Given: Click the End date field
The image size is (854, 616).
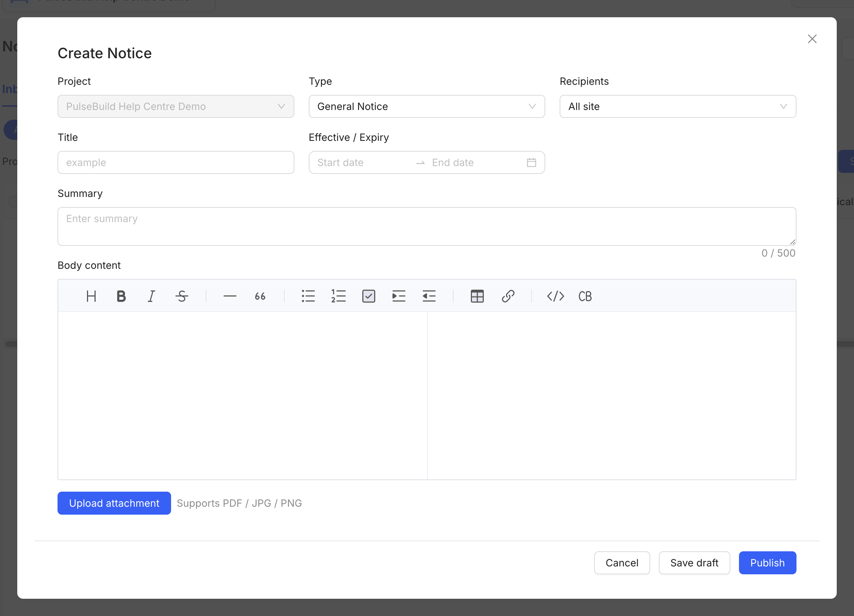Looking at the screenshot, I should pos(476,163).
